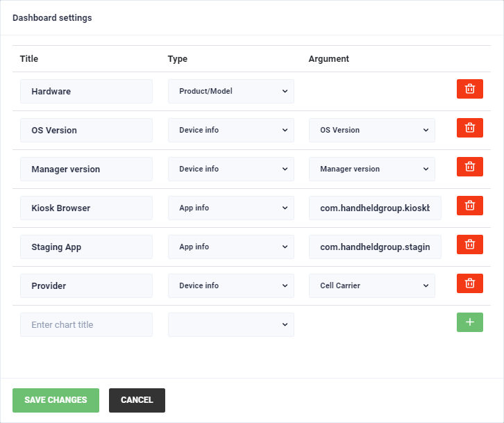The image size is (504, 423).
Task: Select type dropdown for new chart
Action: (230, 324)
